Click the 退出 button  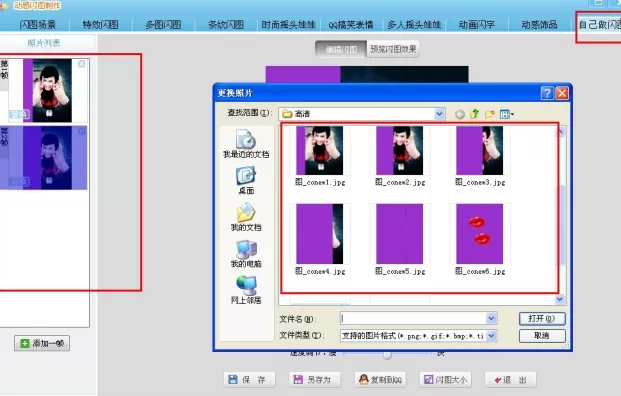[x=511, y=379]
